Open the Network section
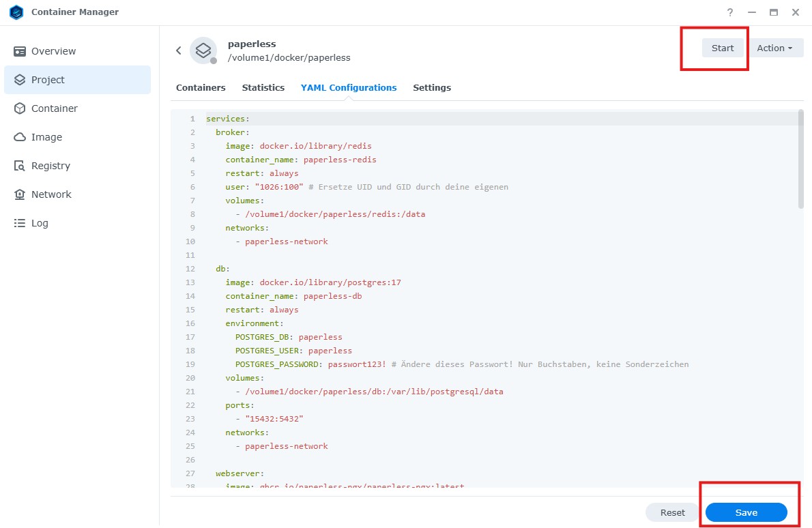The image size is (812, 528). coord(51,194)
